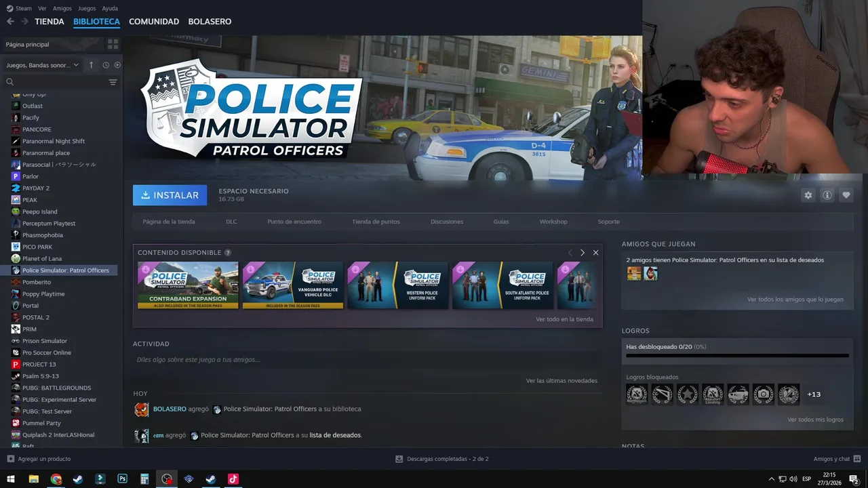The height and width of the screenshot is (488, 868).
Task: Click the achievements progress bar
Action: pyautogui.click(x=737, y=355)
